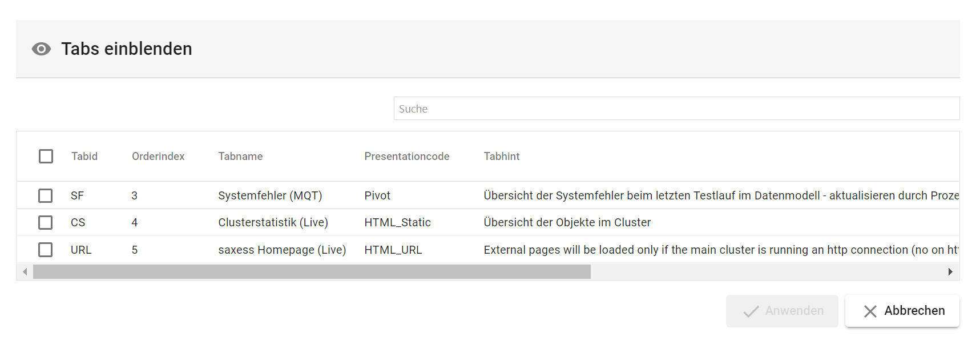Click the Tabhint column header
This screenshot has width=980, height=340.
(501, 157)
